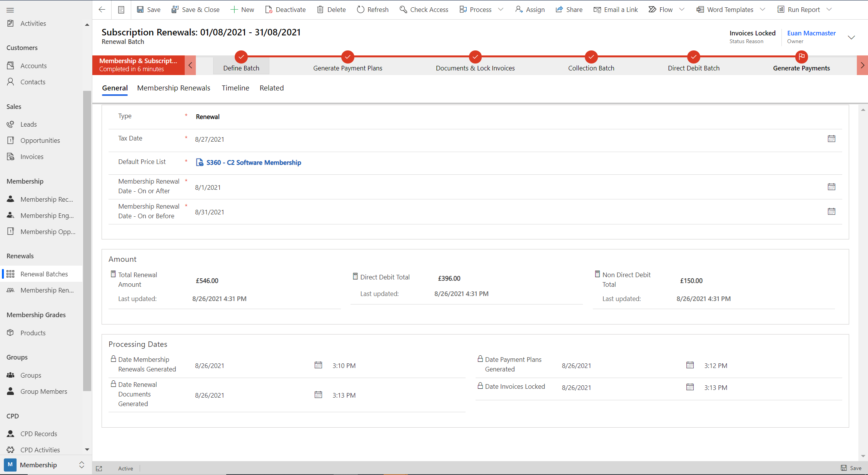This screenshot has height=475, width=868.
Task: Create a New record
Action: click(242, 10)
